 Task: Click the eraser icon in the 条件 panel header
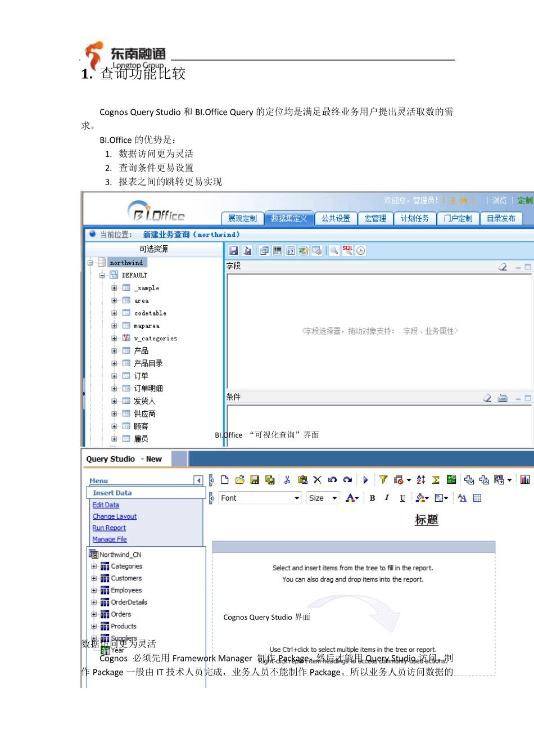487,398
